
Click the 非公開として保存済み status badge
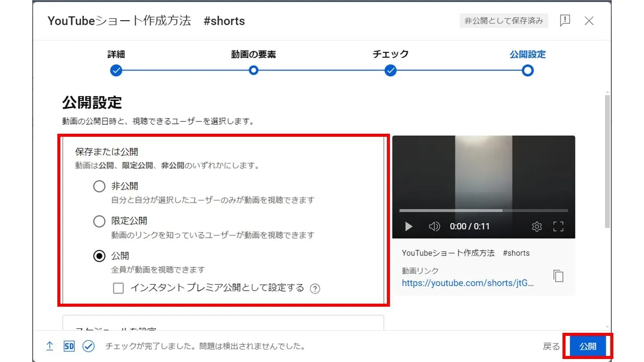(x=504, y=21)
